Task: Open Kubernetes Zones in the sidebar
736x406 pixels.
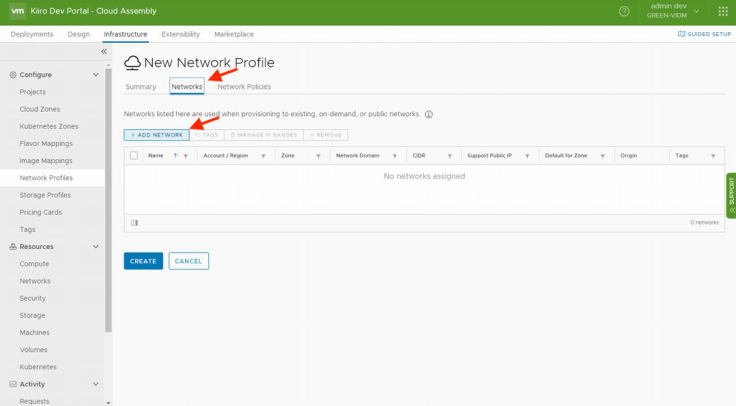Action: 49,126
